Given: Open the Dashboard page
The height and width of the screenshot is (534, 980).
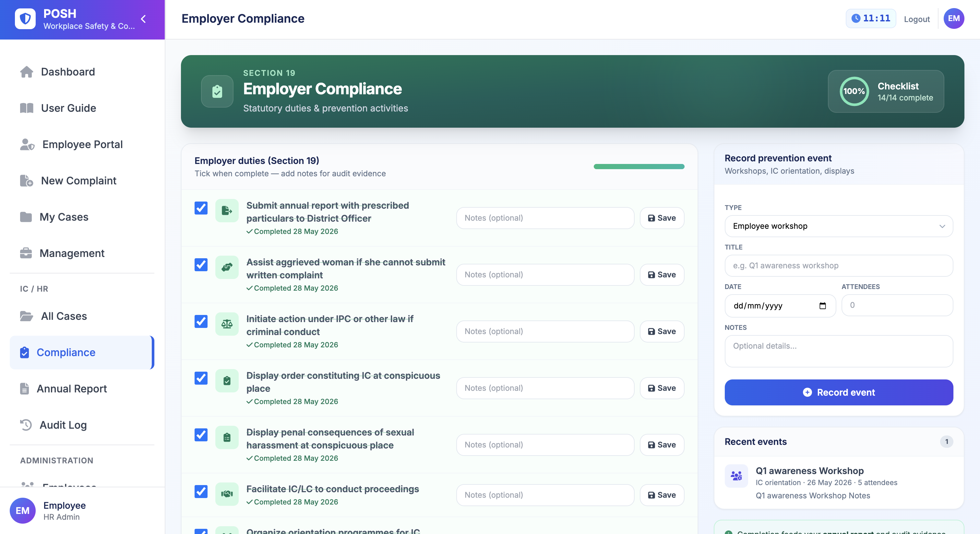Looking at the screenshot, I should coord(82,72).
